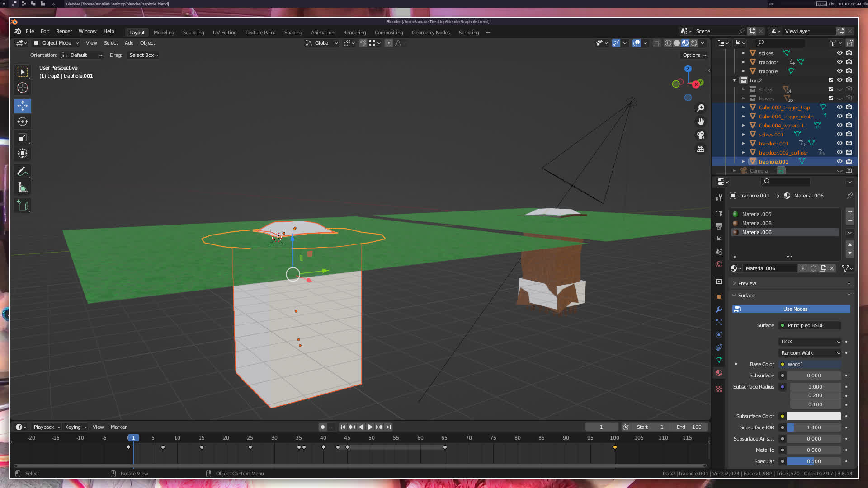Click the Use Nodes button
Screen dimensions: 868x488
795,309
